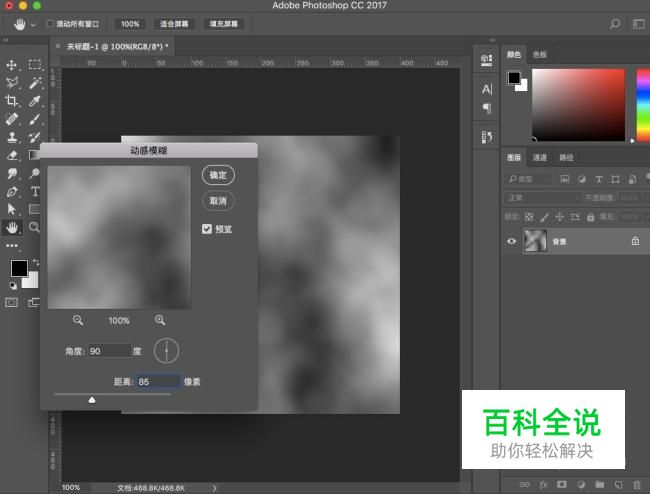Switch to the Channels panel tab

540,157
